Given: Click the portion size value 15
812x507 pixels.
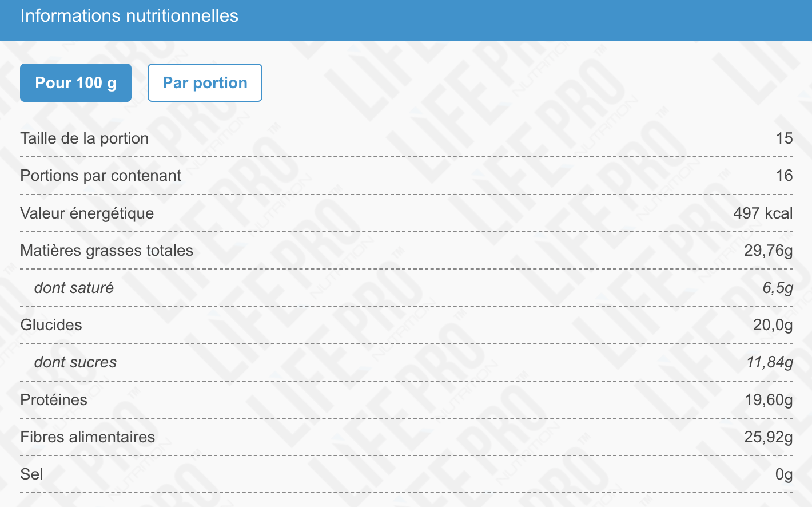Looking at the screenshot, I should click(x=784, y=138).
